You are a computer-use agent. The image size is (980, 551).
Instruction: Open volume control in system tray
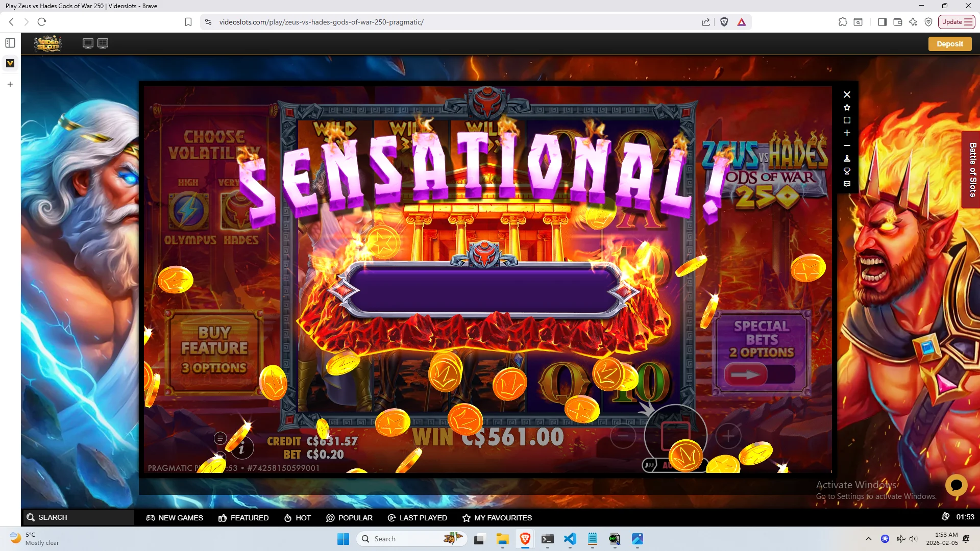pyautogui.click(x=913, y=539)
